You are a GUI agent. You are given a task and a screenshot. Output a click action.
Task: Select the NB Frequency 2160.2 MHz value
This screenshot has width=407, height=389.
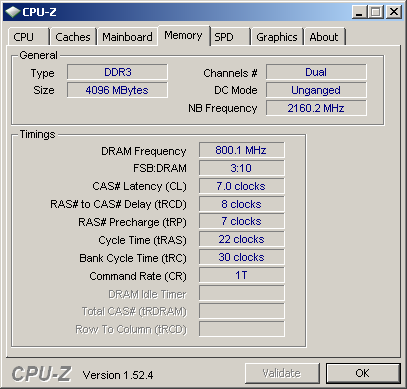316,108
